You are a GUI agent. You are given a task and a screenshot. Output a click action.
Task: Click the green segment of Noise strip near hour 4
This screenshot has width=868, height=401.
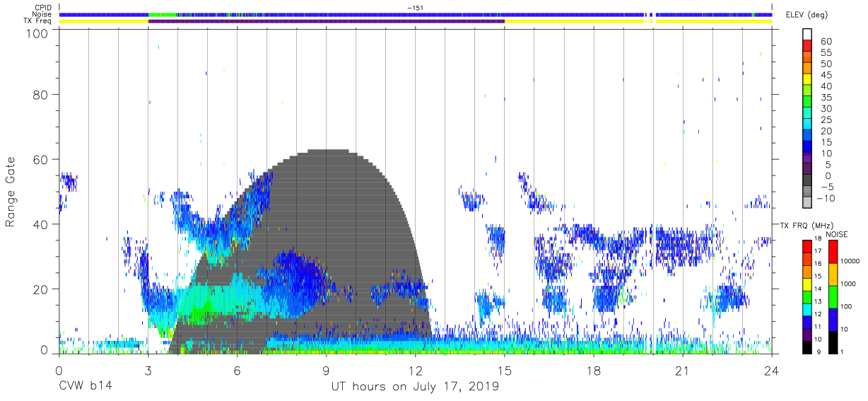(x=161, y=14)
